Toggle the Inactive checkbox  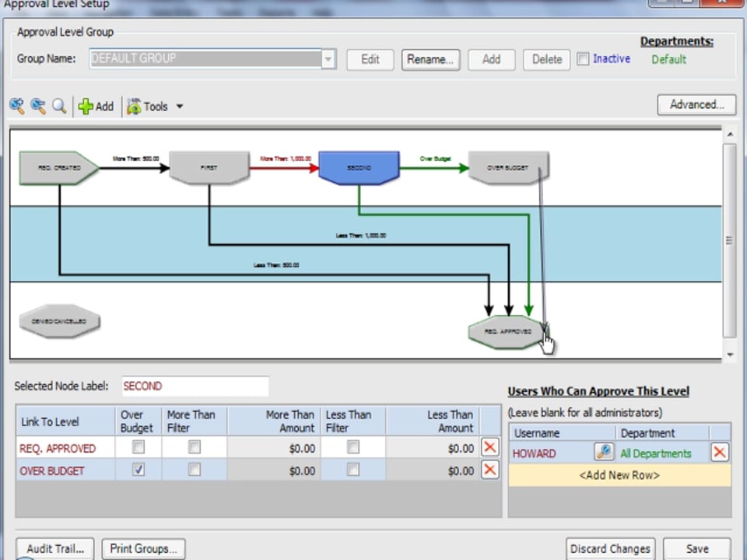click(x=583, y=59)
